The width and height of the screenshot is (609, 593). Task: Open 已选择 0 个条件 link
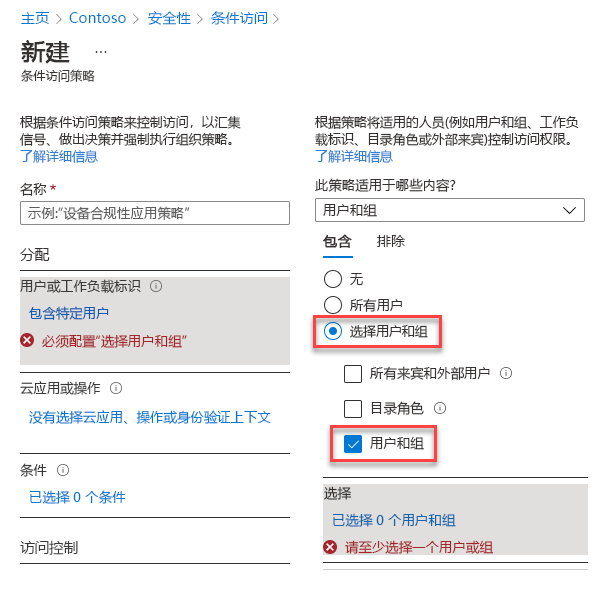[x=77, y=497]
